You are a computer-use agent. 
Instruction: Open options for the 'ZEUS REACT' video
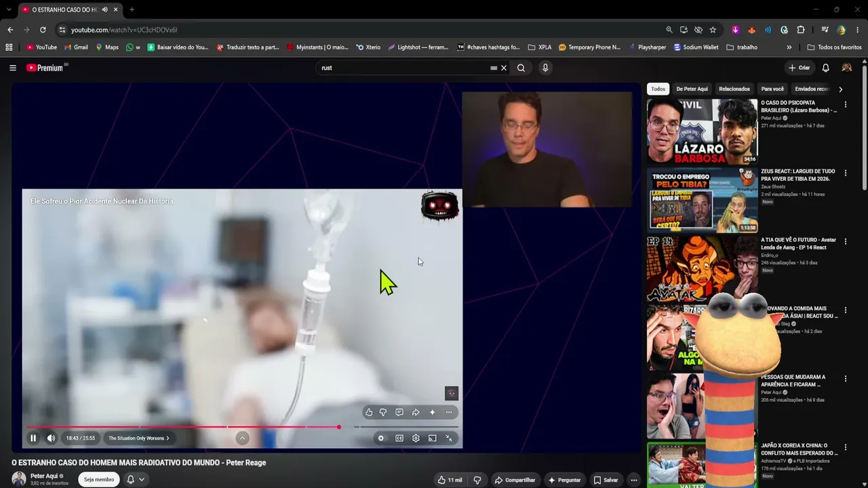(x=845, y=174)
